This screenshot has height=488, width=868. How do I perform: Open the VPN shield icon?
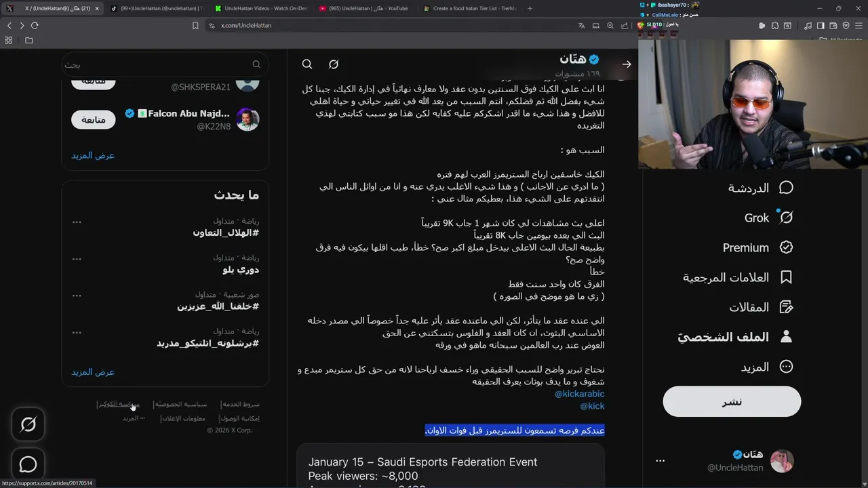(846, 26)
